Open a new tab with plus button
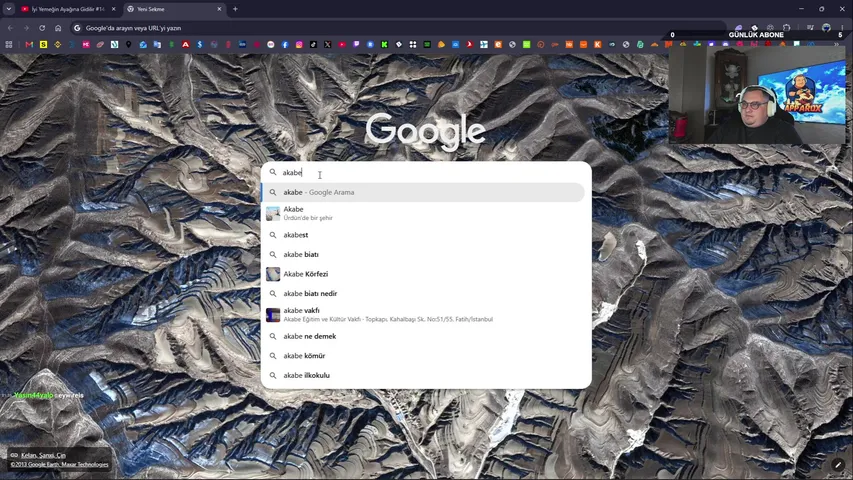The image size is (853, 480). [235, 9]
